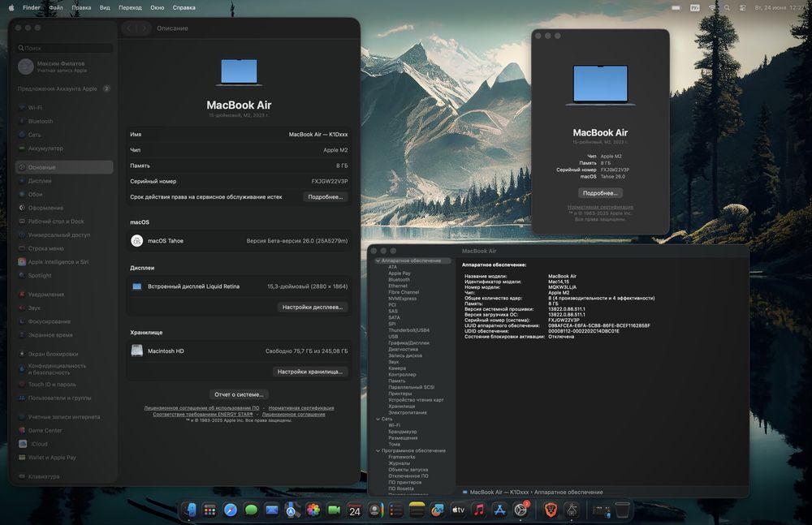The width and height of the screenshot is (812, 525).
Task: Open Control Center in the menu bar
Action: (x=743, y=8)
